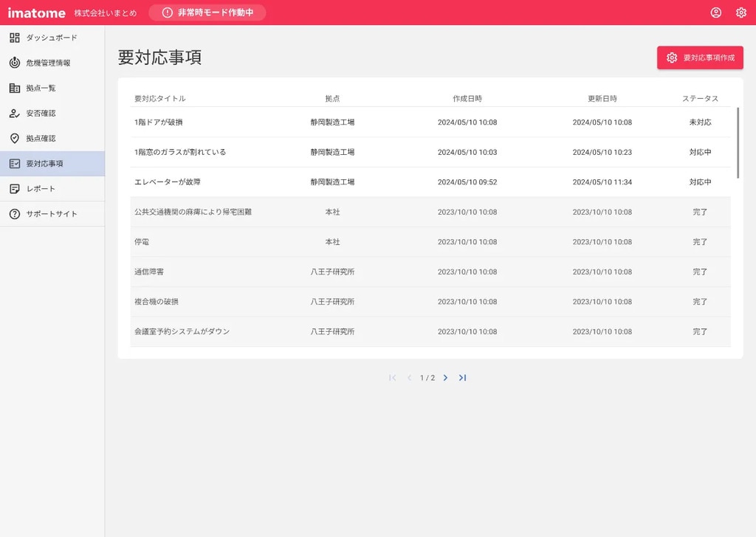Screen dimensions: 756x537
Task: Open the 1階ドアが破損 row
Action: tap(157, 122)
